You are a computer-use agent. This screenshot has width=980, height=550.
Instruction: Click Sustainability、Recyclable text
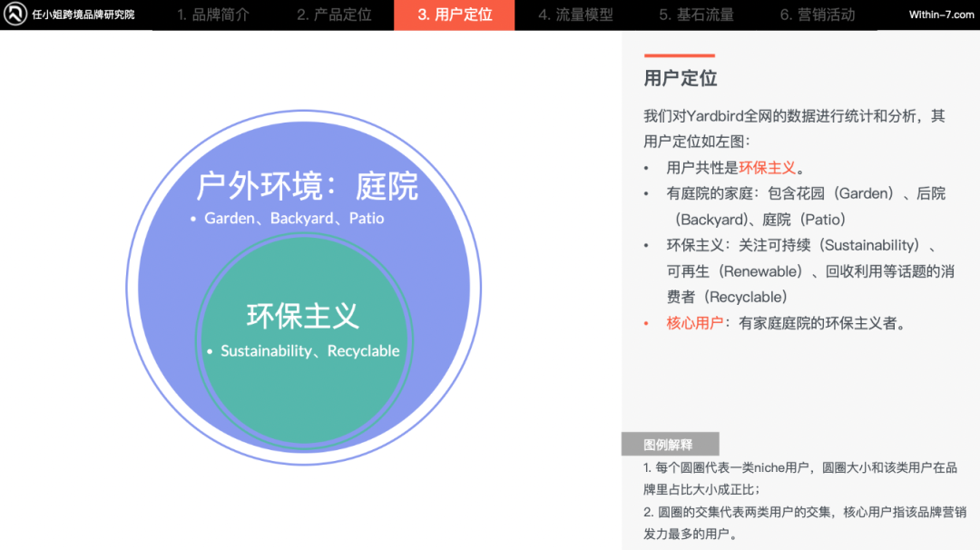[x=310, y=350]
